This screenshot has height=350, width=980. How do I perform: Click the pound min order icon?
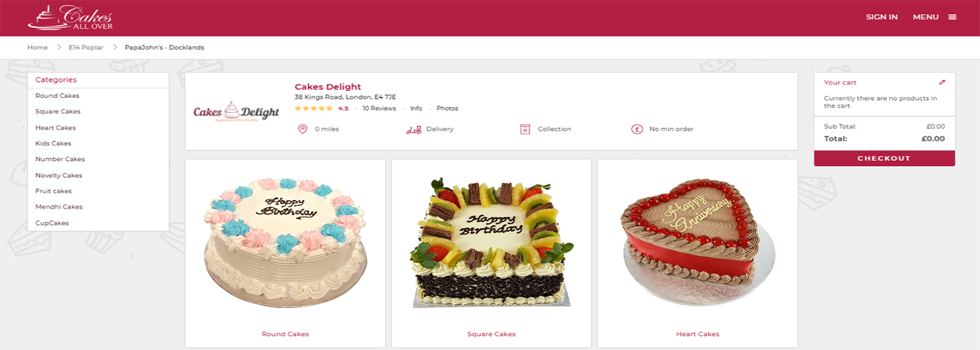pyautogui.click(x=637, y=129)
